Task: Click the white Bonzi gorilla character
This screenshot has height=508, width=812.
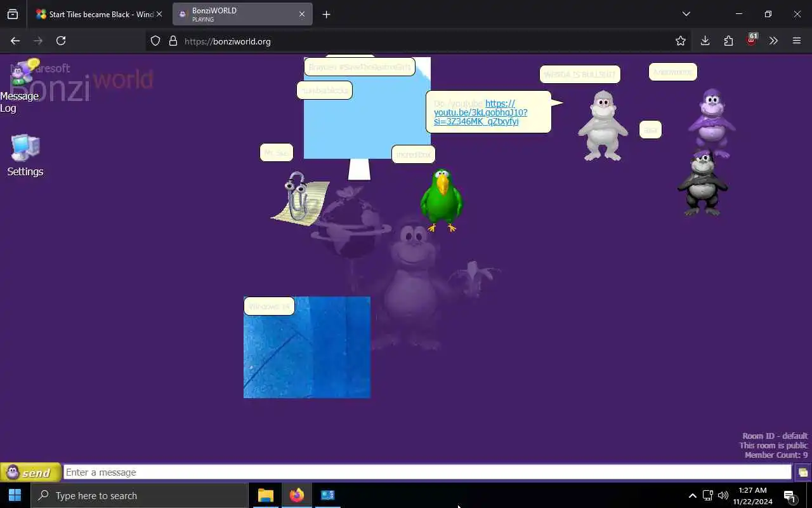Action: click(603, 126)
